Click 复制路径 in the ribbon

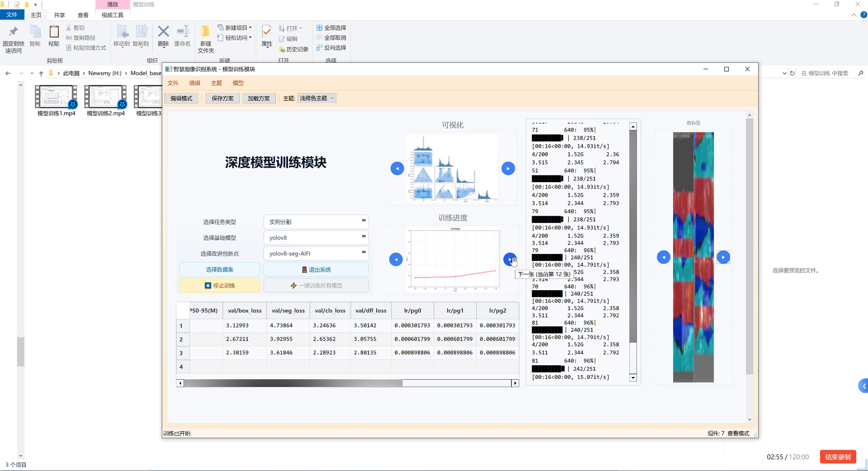point(80,38)
